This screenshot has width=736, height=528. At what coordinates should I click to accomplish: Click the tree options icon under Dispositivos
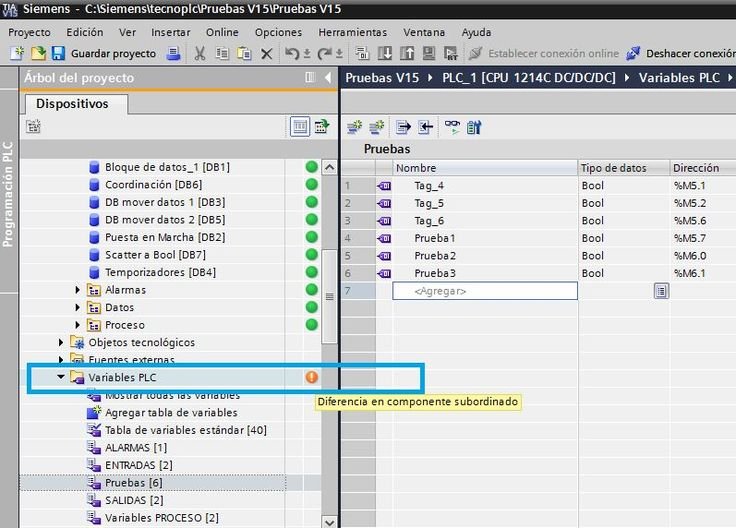[33, 126]
